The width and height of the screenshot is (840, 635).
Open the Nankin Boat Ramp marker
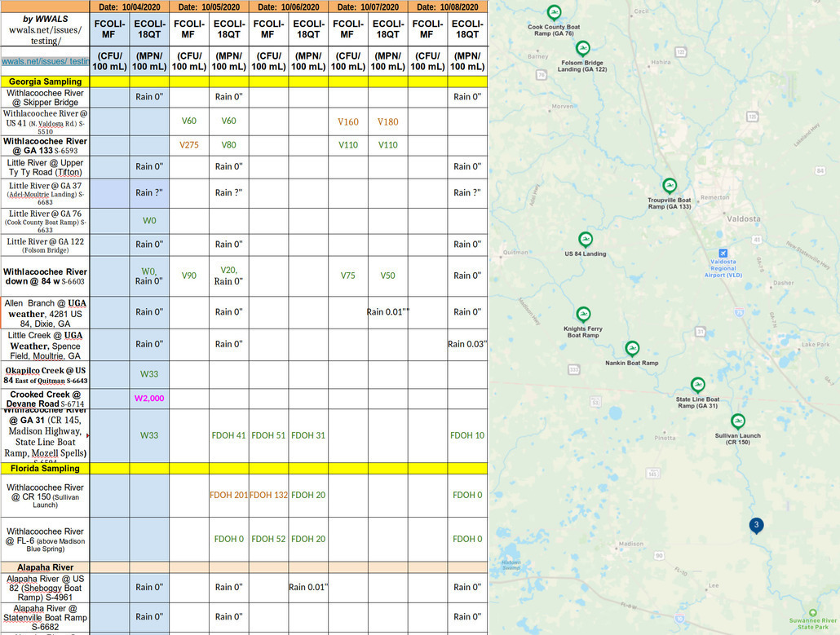632,349
